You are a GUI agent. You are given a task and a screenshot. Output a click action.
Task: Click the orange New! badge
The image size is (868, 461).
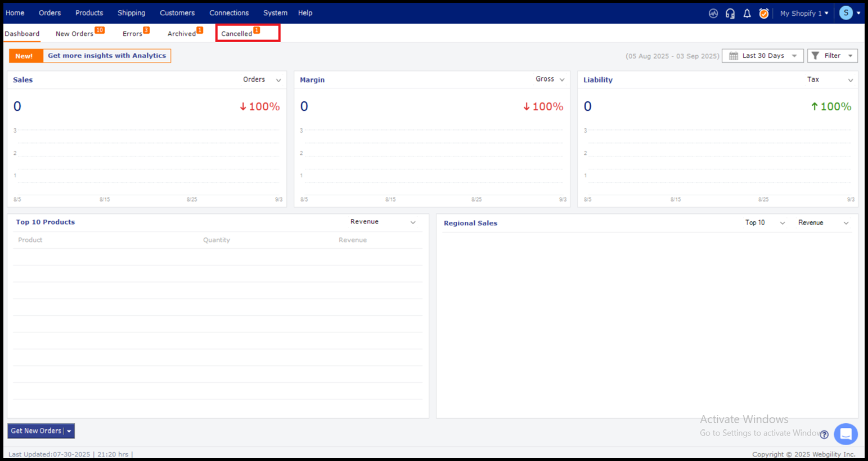pyautogui.click(x=26, y=56)
